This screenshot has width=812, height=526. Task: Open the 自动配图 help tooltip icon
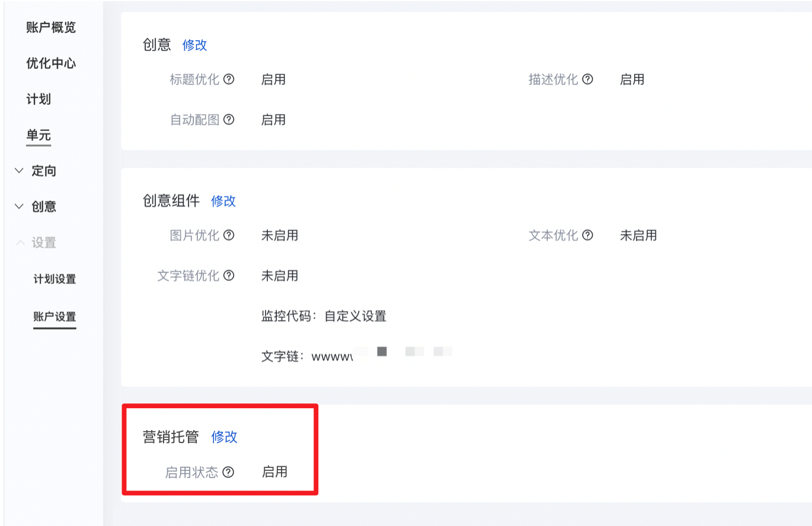click(229, 120)
